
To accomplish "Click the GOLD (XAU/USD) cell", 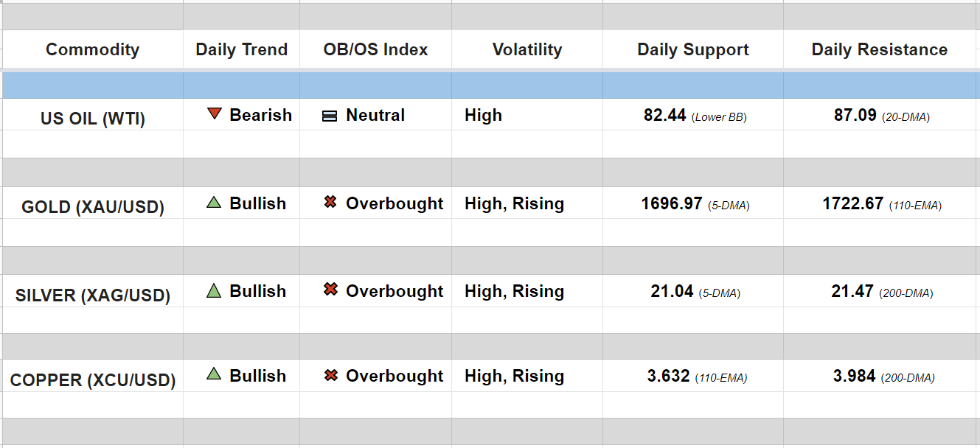I will tap(92, 206).
